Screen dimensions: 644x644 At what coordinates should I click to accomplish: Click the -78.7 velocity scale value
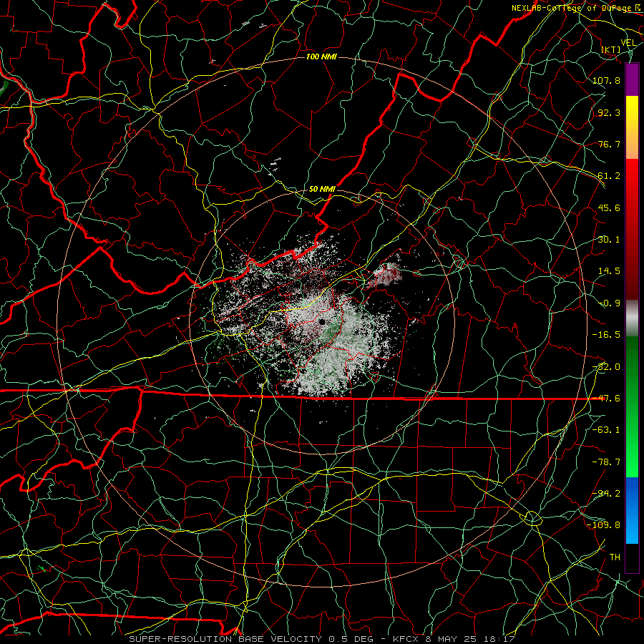[x=606, y=462]
